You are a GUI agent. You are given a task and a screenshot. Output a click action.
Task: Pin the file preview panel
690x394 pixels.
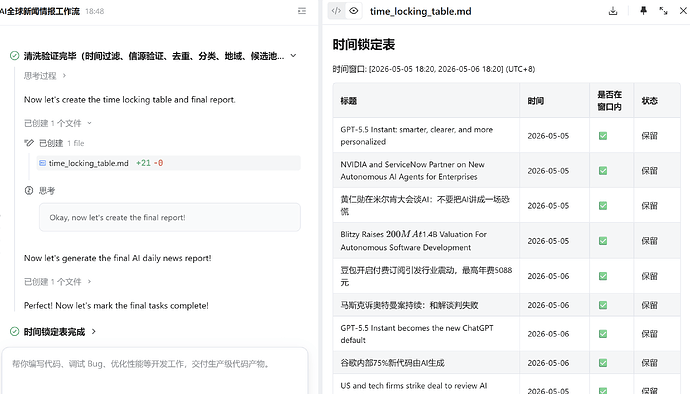click(x=643, y=11)
